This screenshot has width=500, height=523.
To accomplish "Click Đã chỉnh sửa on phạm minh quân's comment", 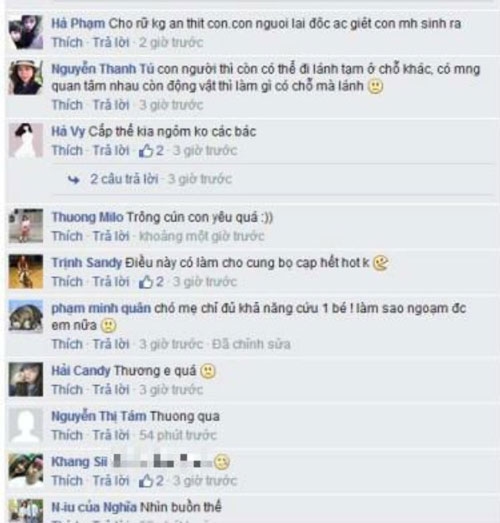I will pyautogui.click(x=251, y=344).
